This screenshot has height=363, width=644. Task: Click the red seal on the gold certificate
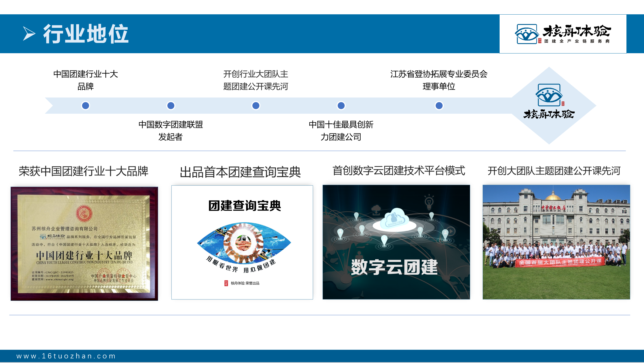[84, 214]
